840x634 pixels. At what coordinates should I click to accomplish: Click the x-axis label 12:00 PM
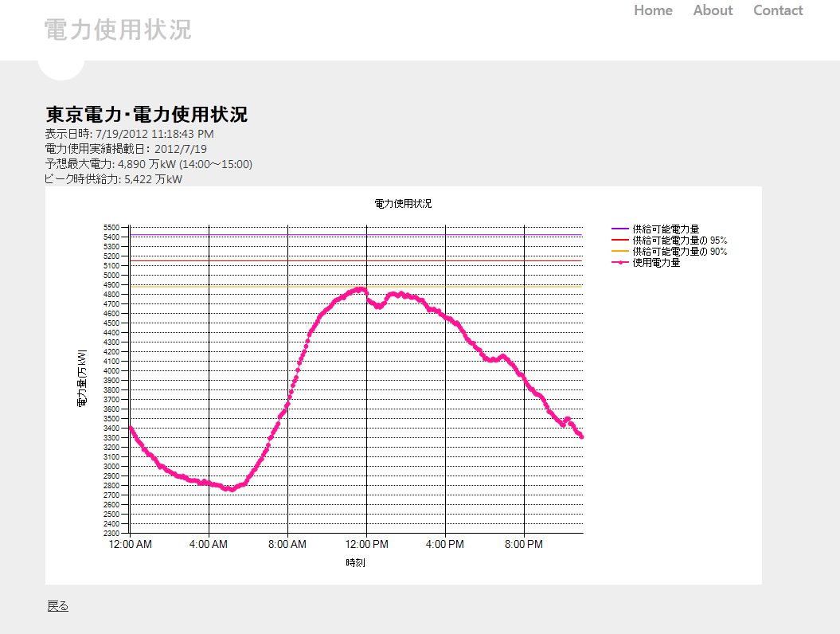[366, 545]
